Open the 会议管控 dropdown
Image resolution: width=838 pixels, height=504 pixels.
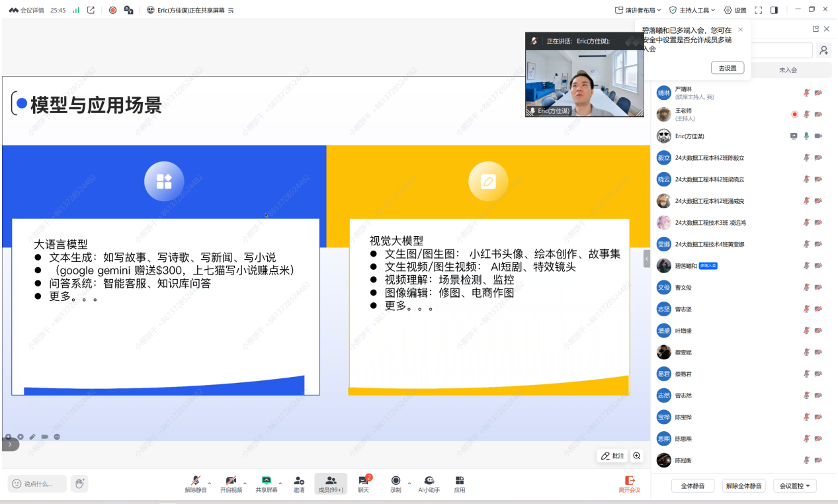click(x=794, y=485)
